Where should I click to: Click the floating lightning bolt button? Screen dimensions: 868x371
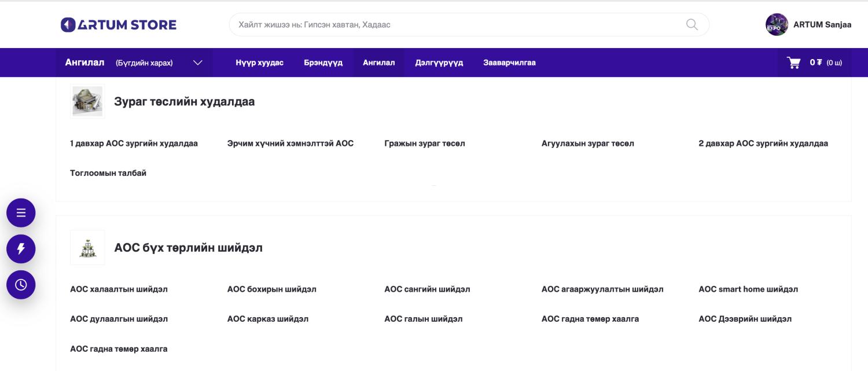tap(21, 249)
